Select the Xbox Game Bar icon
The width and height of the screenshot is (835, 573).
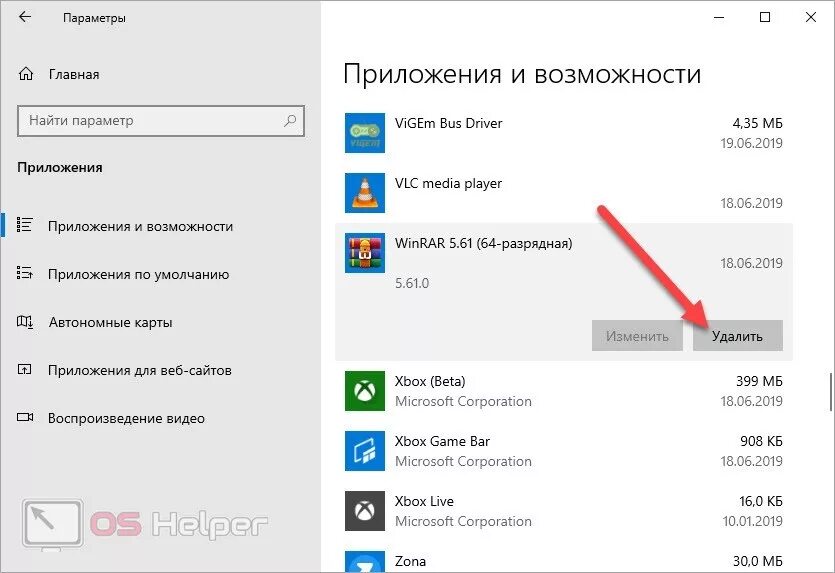pos(365,451)
